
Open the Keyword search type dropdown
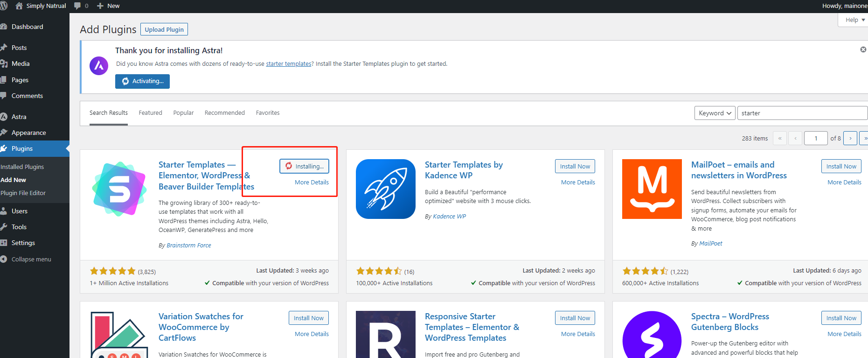pos(715,113)
